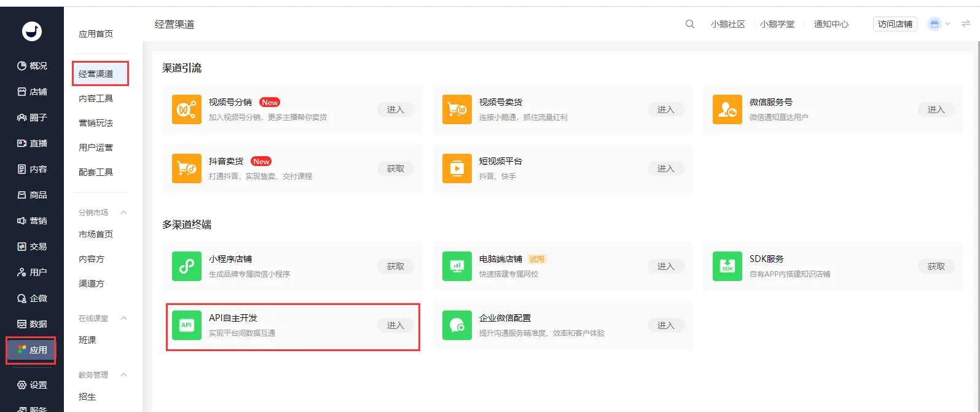This screenshot has width=980, height=412.
Task: Select 营销玩法 submenu item
Action: [x=96, y=123]
